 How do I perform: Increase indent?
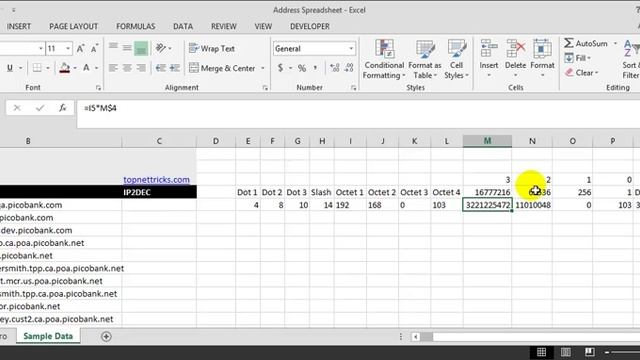click(x=175, y=68)
